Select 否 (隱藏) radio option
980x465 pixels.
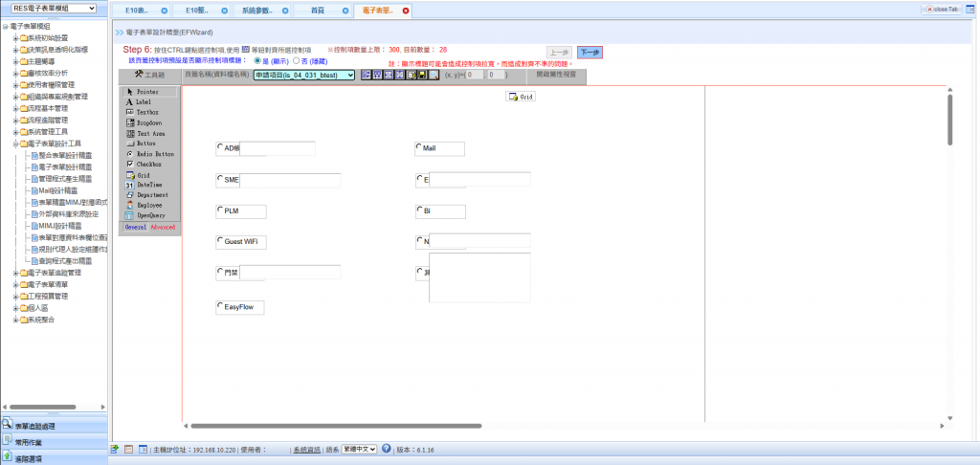(297, 61)
